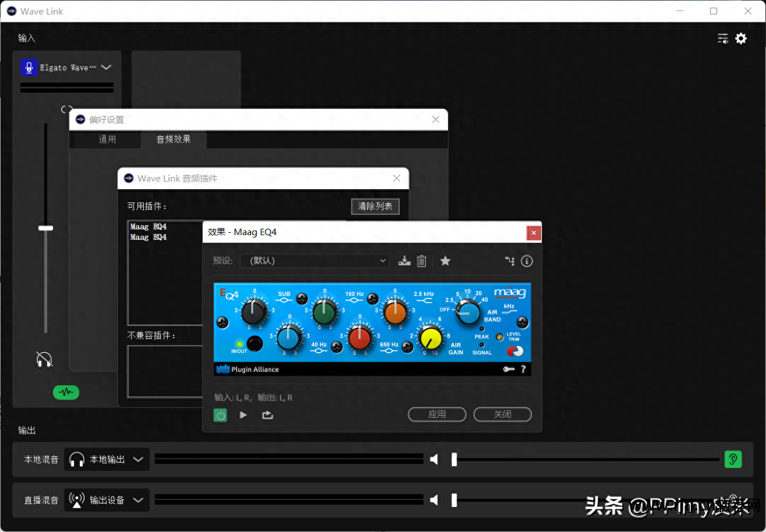Viewport: 766px width, 532px height.
Task: Open the effect info icon
Action: (527, 261)
